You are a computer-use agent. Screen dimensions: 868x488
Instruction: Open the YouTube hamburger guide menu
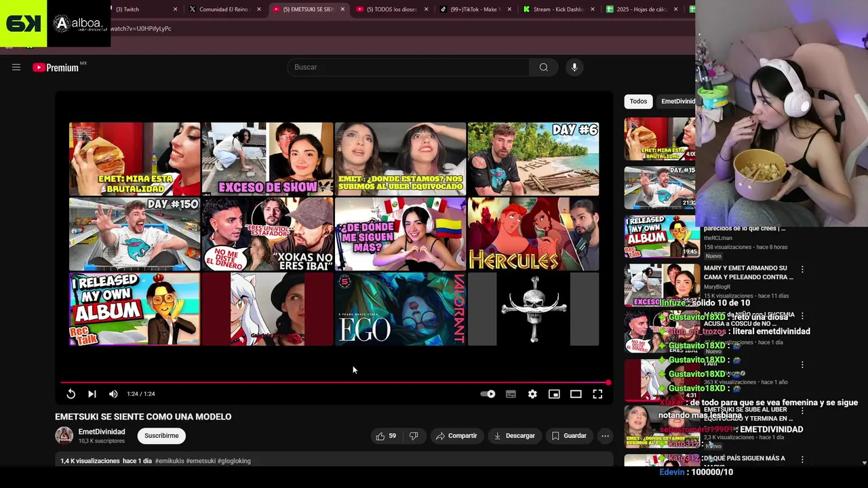point(16,67)
